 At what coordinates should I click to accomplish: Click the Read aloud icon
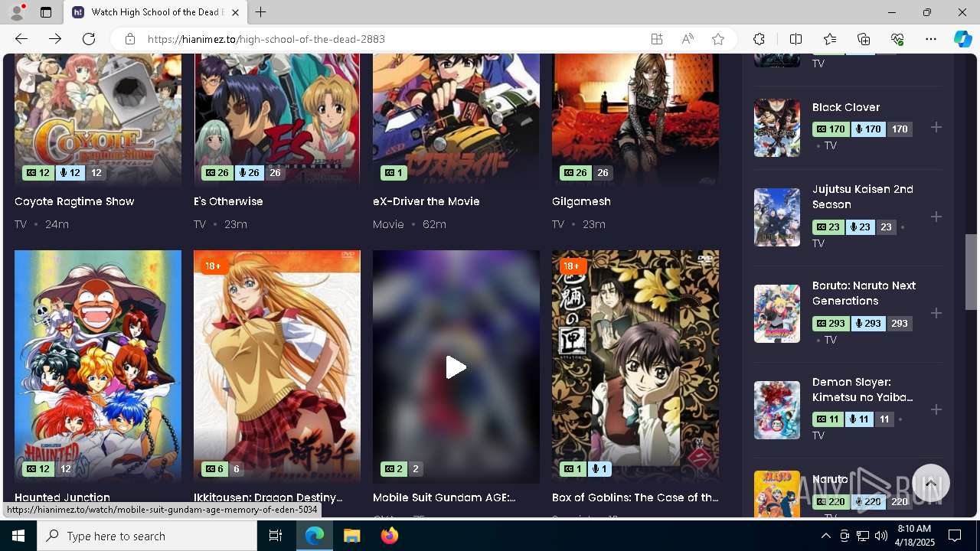(x=688, y=39)
